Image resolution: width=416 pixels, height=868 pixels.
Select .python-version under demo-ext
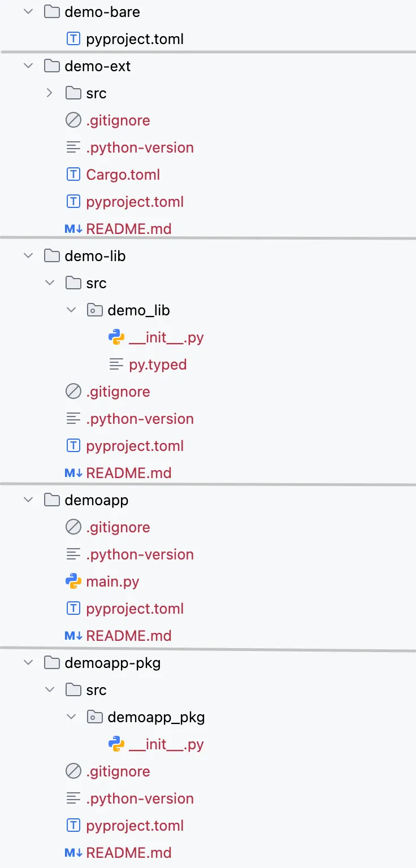pos(140,147)
